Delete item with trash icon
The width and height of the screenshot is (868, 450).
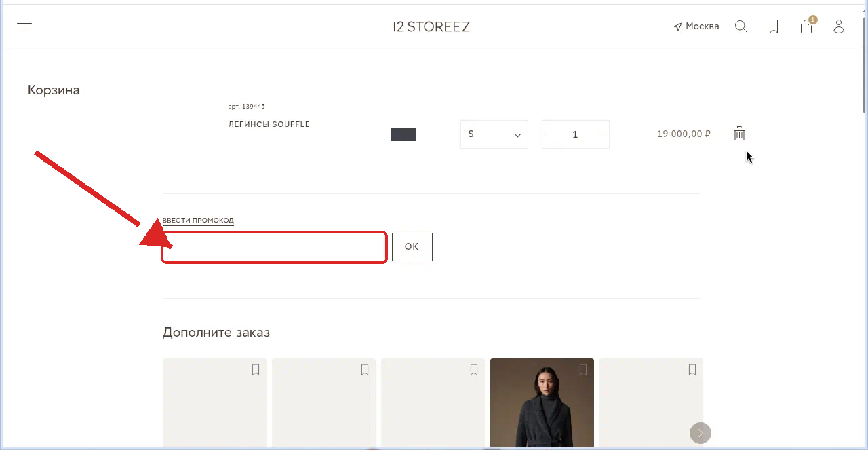(739, 134)
